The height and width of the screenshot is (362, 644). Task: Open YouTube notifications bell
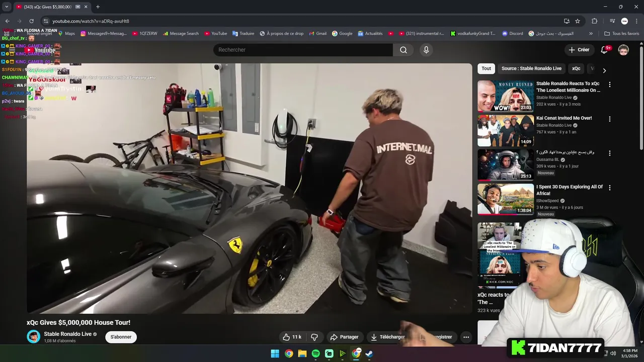(605, 50)
